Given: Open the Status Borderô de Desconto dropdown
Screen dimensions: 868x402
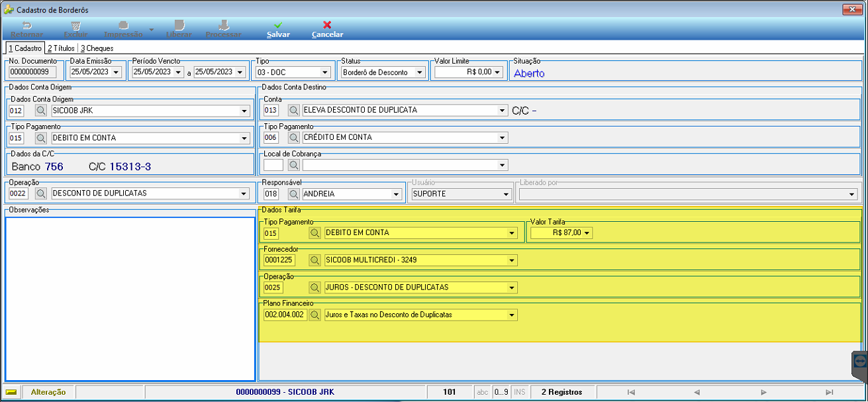Looking at the screenshot, I should coord(420,72).
